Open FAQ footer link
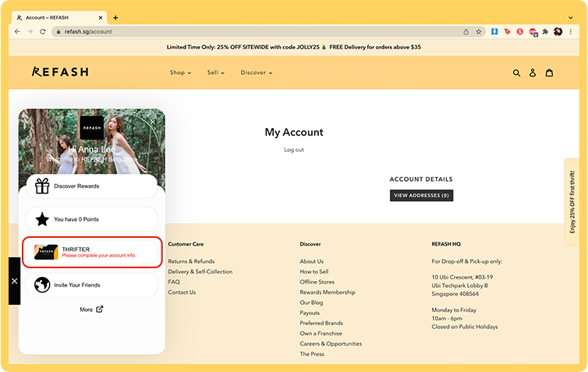The height and width of the screenshot is (372, 588). point(174,282)
